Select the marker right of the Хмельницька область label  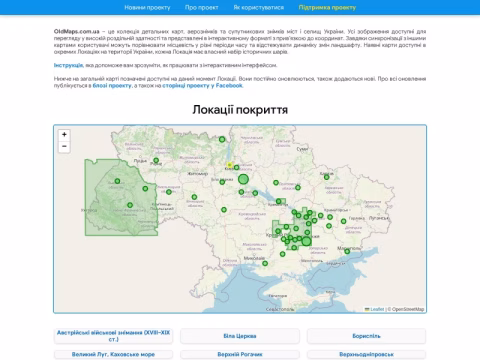[x=169, y=192]
